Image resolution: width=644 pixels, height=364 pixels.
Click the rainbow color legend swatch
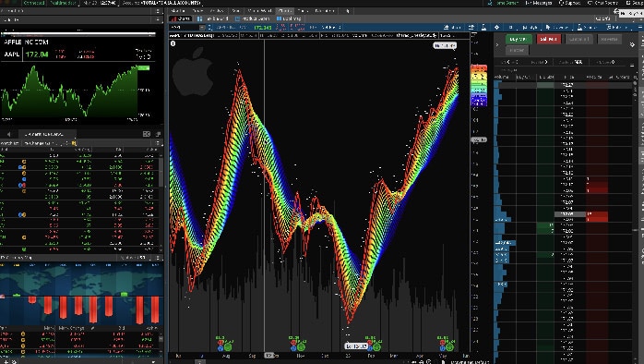point(479,85)
